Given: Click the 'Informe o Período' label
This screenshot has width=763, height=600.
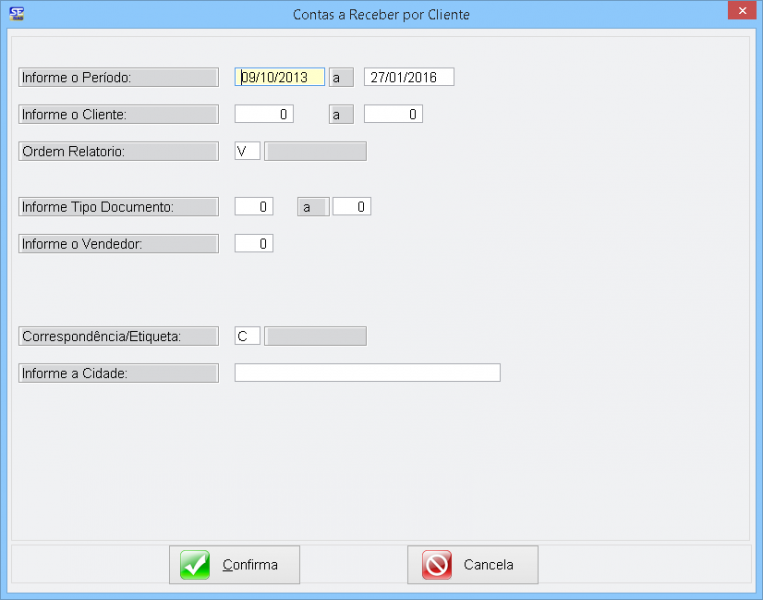Looking at the screenshot, I should pyautogui.click(x=118, y=77).
